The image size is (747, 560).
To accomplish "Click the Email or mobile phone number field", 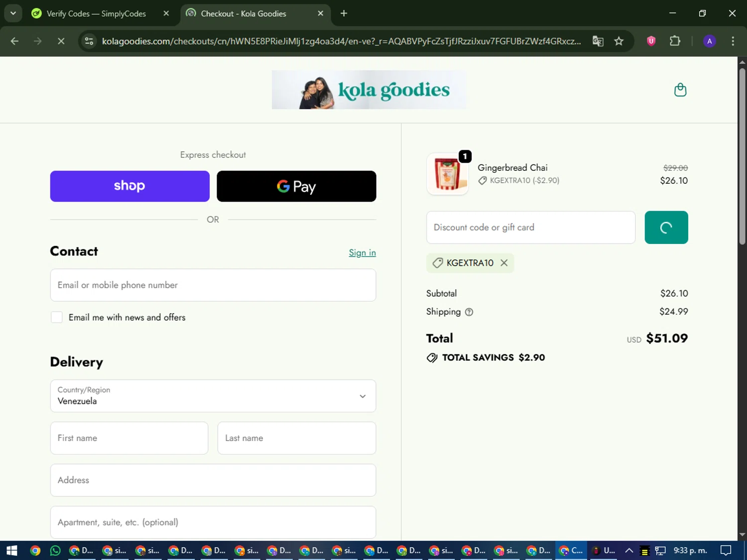I will tap(213, 285).
